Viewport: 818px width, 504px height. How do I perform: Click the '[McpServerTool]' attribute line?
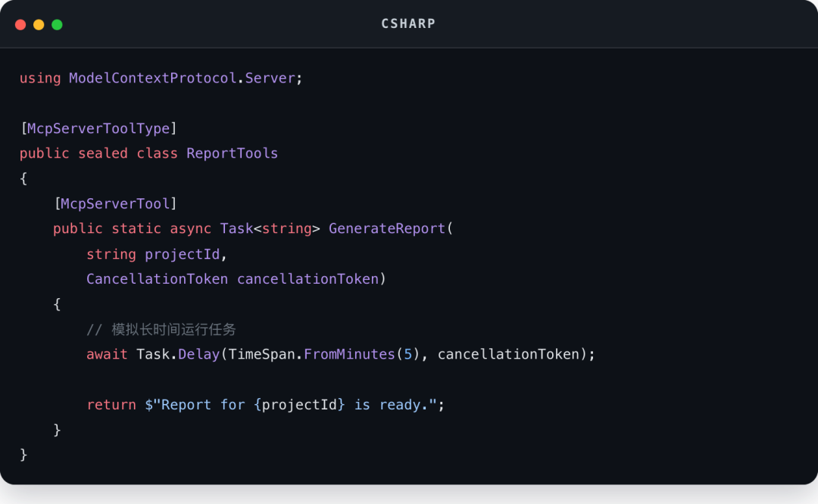click(116, 204)
